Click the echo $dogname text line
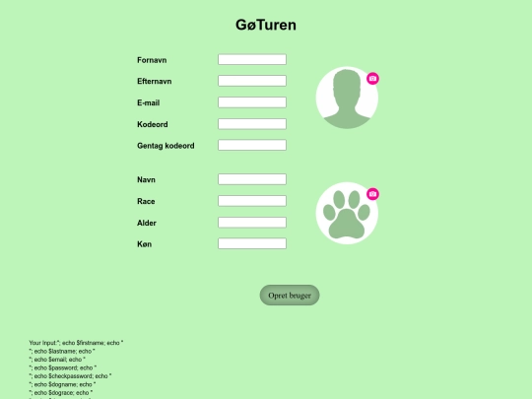The width and height of the screenshot is (532, 399). (x=62, y=384)
